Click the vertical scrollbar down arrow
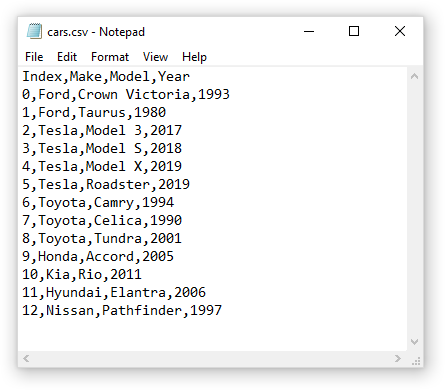The height and width of the screenshot is (390, 445). click(x=414, y=342)
